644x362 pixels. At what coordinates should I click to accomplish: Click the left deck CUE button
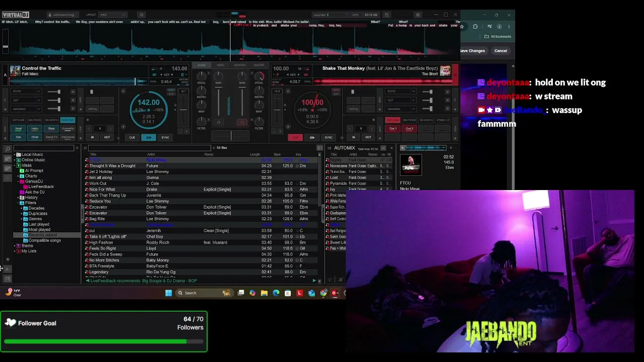132,137
